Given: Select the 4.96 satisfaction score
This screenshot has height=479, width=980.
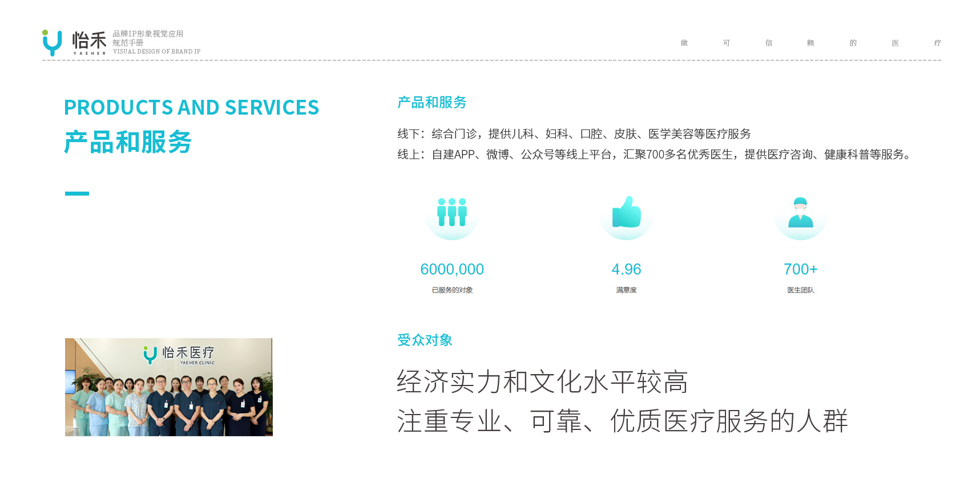Looking at the screenshot, I should pos(626,269).
